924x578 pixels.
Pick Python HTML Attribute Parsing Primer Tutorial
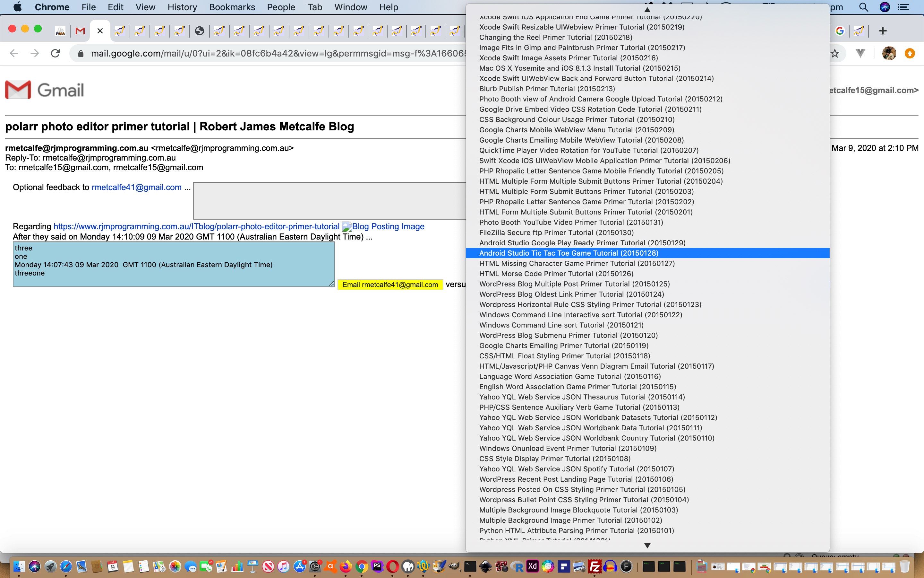[647, 530]
